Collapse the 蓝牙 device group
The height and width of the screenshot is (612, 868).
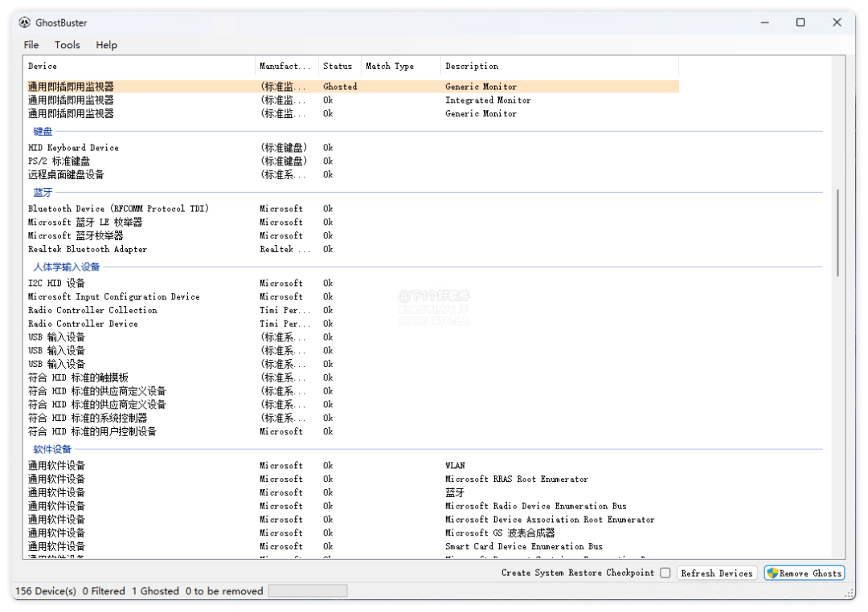tap(43, 193)
